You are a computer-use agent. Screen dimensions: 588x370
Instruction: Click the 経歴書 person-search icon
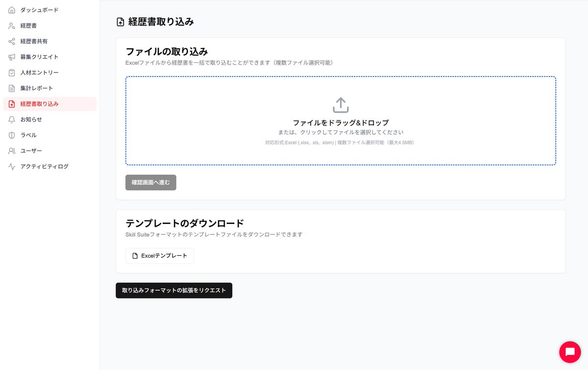(12, 25)
